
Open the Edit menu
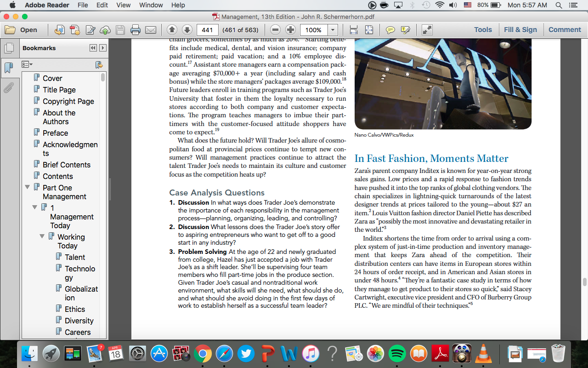click(102, 5)
